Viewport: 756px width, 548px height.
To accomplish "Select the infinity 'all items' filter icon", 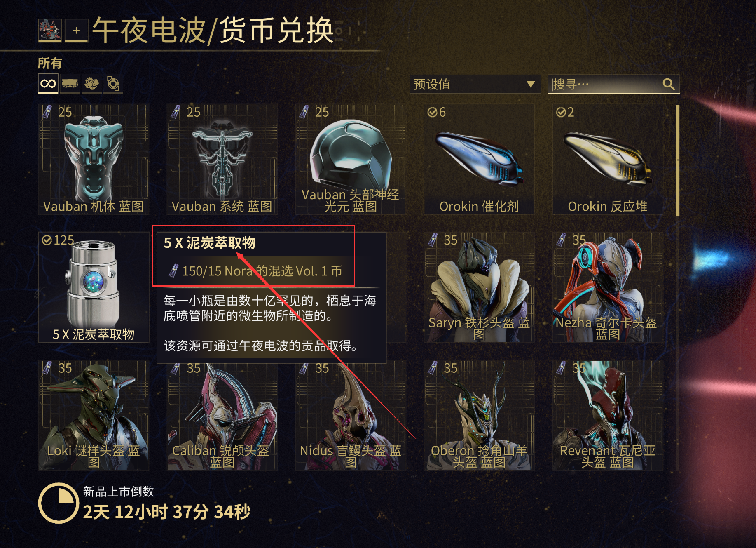I will pos(48,84).
